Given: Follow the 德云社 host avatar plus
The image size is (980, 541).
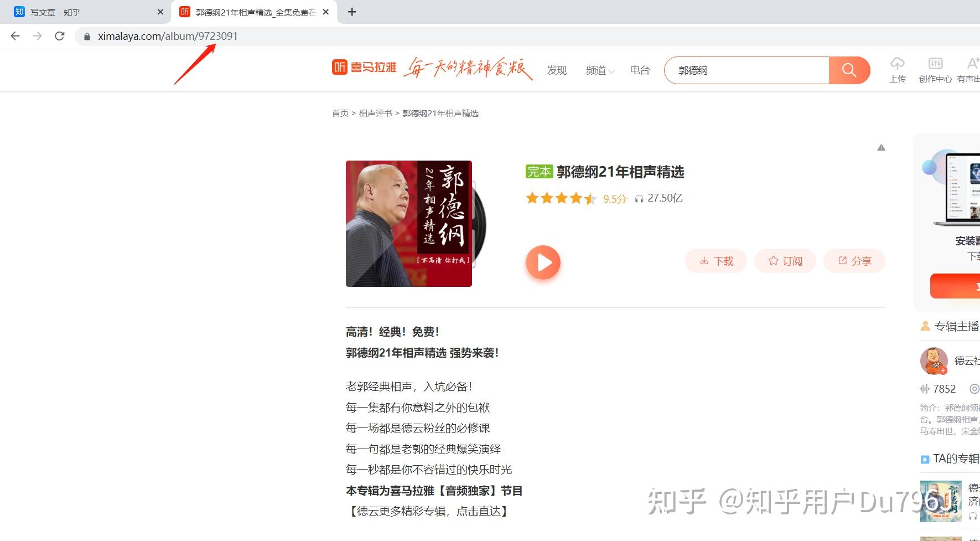Looking at the screenshot, I should pyautogui.click(x=943, y=370).
